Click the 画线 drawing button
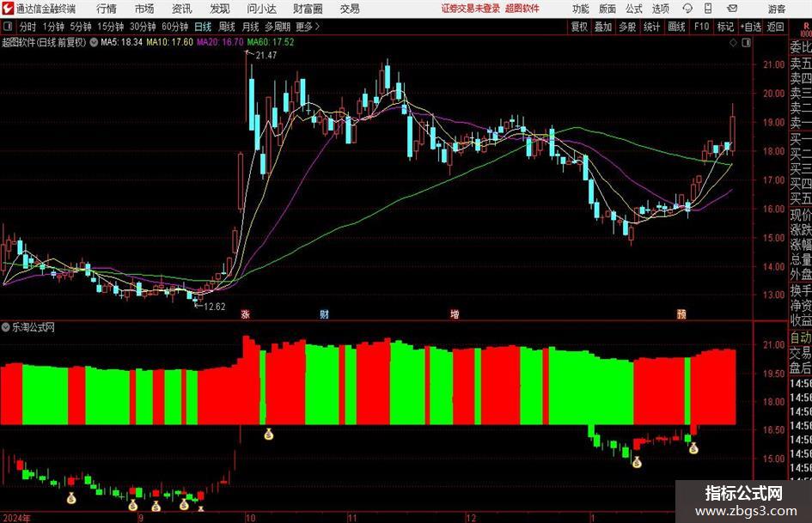 click(x=676, y=27)
